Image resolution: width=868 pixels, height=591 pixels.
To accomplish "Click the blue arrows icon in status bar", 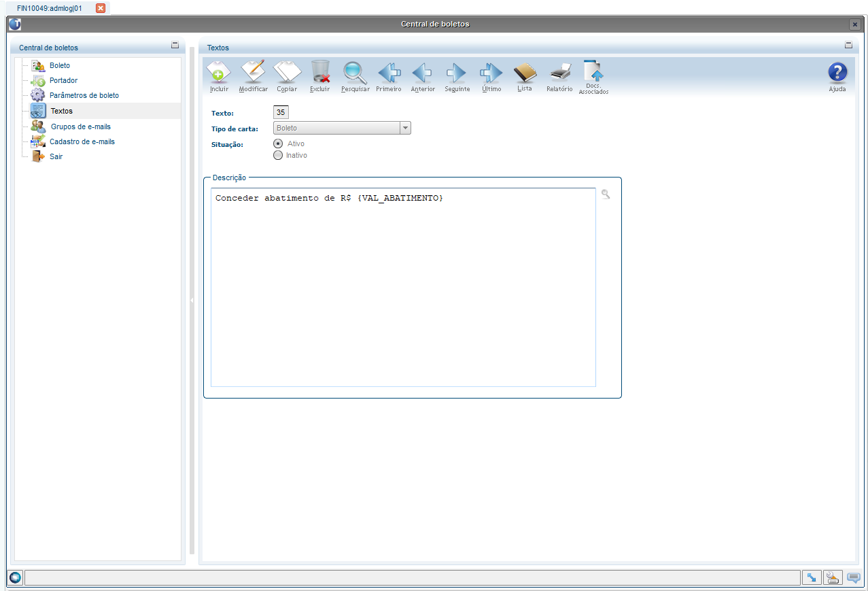I will coord(812,577).
